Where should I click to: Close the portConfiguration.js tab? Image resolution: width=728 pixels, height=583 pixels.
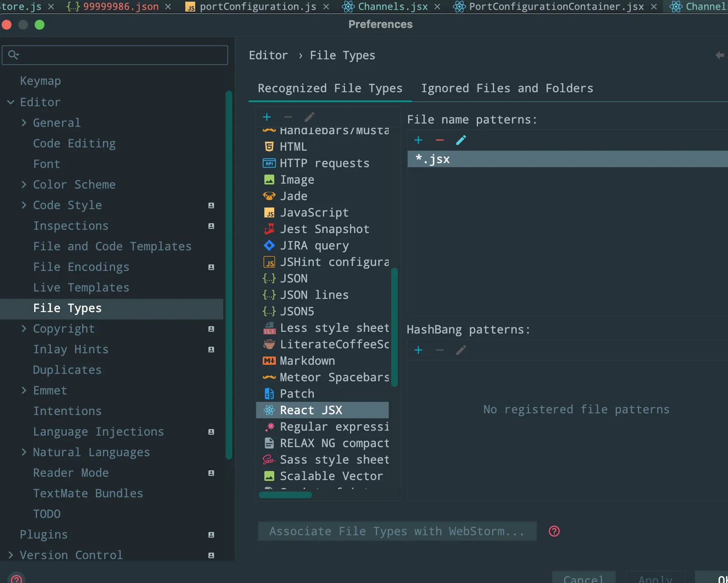tap(326, 7)
